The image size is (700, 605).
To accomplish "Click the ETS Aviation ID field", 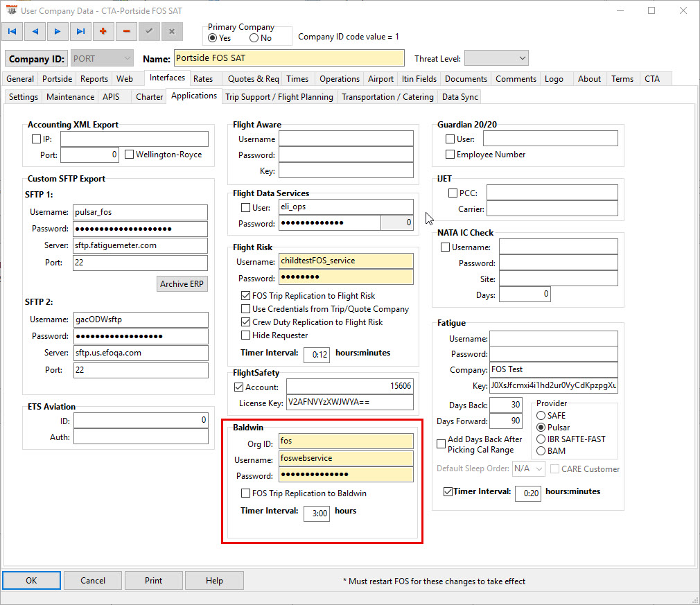I will click(141, 420).
